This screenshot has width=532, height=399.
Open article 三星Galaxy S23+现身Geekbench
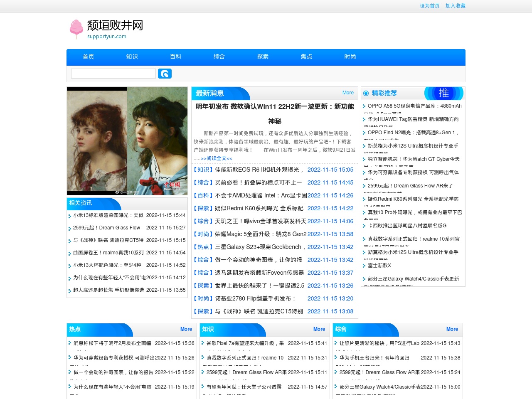[x=260, y=247]
